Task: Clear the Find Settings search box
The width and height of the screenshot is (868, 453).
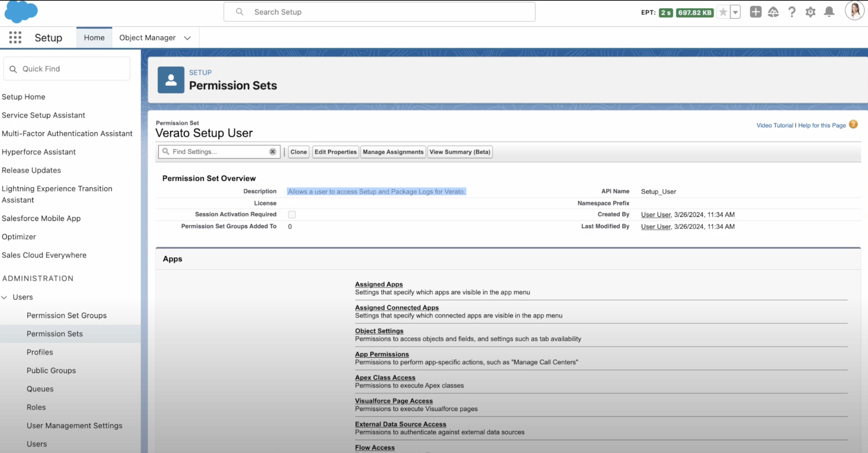Action: pyautogui.click(x=272, y=152)
